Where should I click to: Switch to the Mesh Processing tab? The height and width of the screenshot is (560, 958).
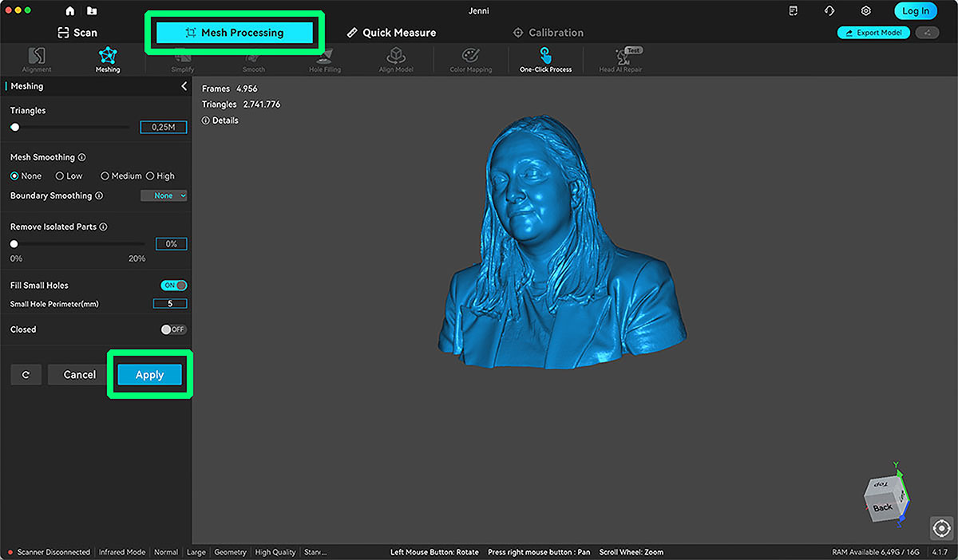235,33
